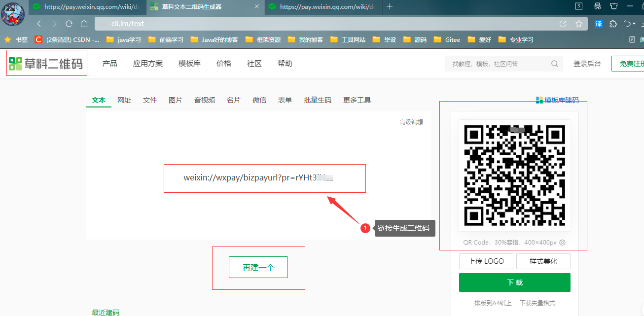
Task: Click the 下载矢量格式 link
Action: pos(537,303)
